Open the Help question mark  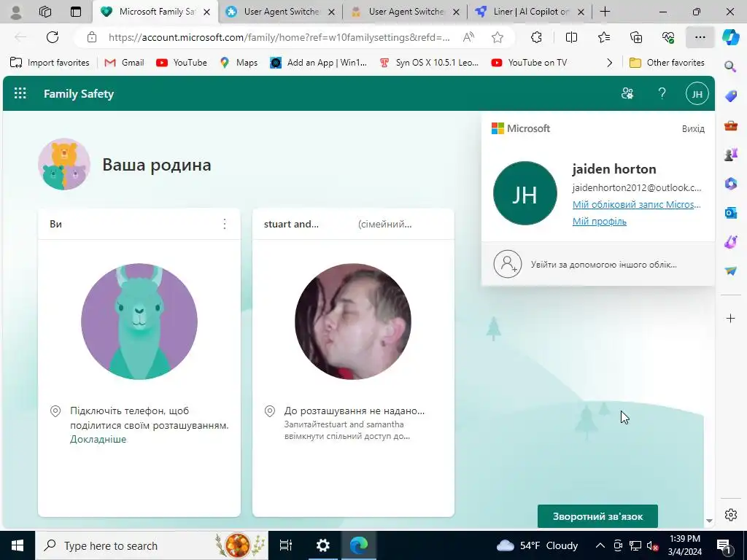pos(662,93)
